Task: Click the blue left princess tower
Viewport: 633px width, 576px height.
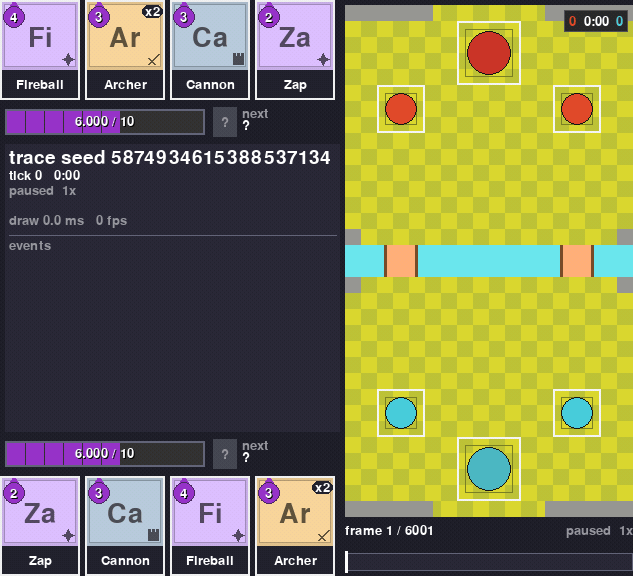Action: click(x=401, y=413)
